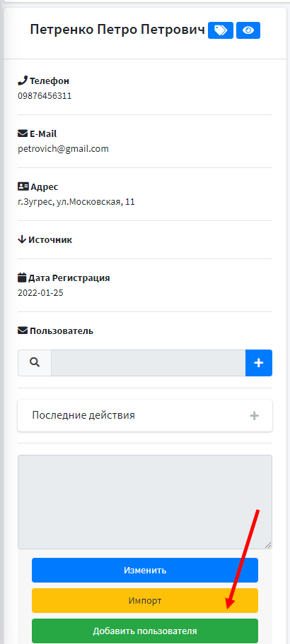
Task: Click inside the large grey notes textarea
Action: click(x=145, y=502)
